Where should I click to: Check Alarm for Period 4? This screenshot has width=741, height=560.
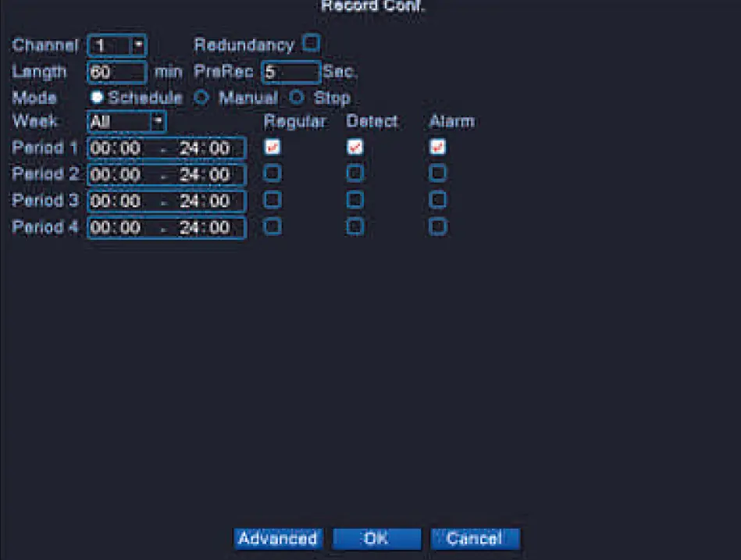pyautogui.click(x=437, y=226)
